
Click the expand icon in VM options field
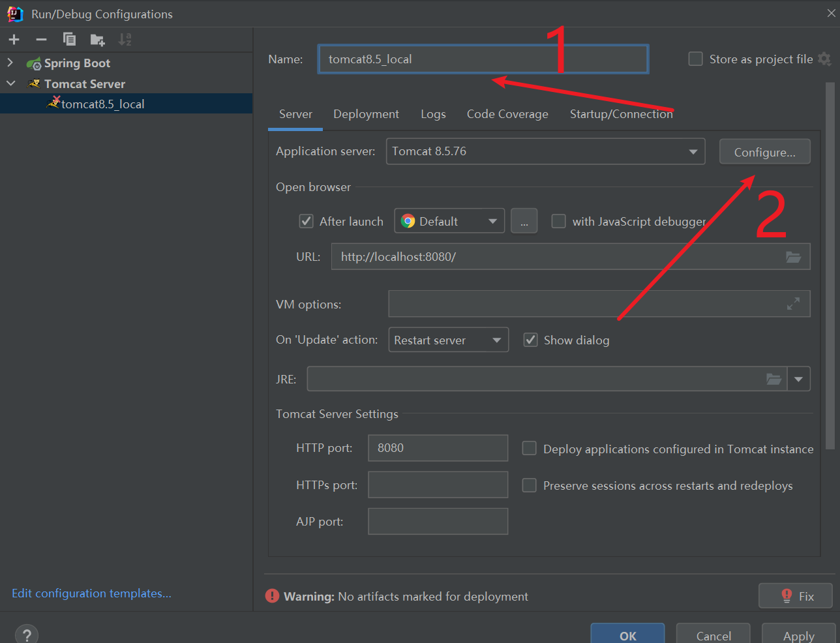coord(793,304)
